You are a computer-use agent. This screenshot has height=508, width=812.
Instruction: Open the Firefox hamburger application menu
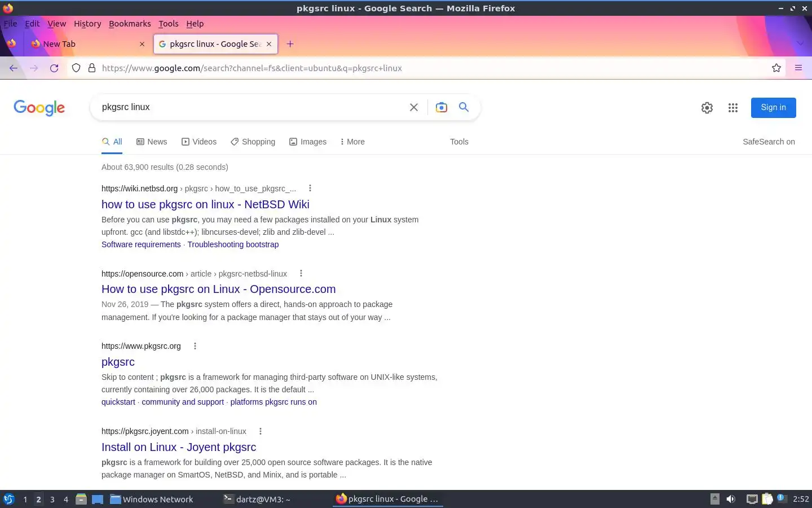pos(798,68)
